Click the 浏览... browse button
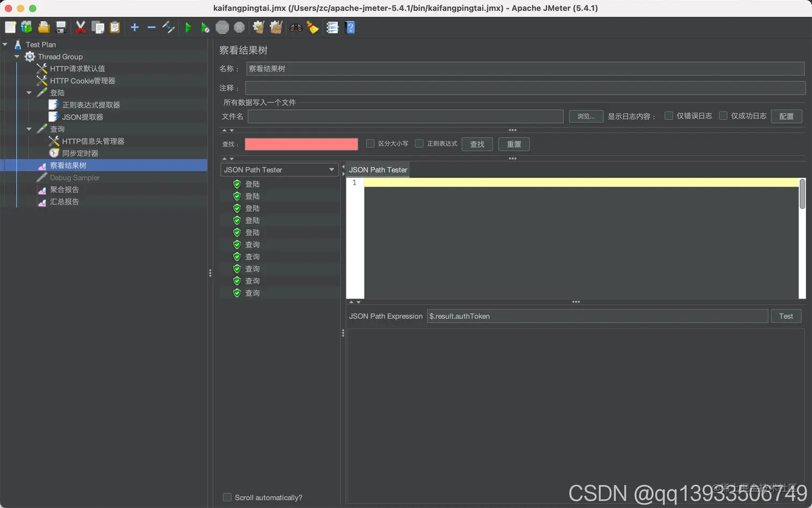Image resolution: width=812 pixels, height=508 pixels. point(585,116)
